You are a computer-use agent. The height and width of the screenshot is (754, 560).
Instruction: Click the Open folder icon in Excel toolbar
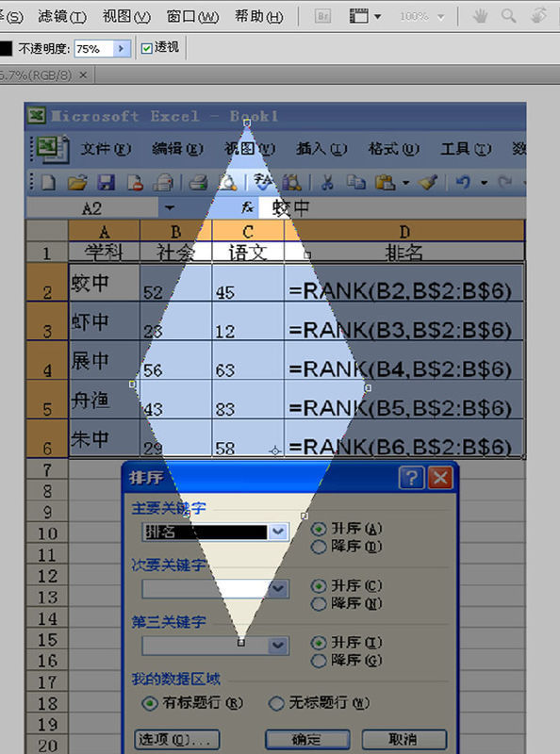click(77, 183)
